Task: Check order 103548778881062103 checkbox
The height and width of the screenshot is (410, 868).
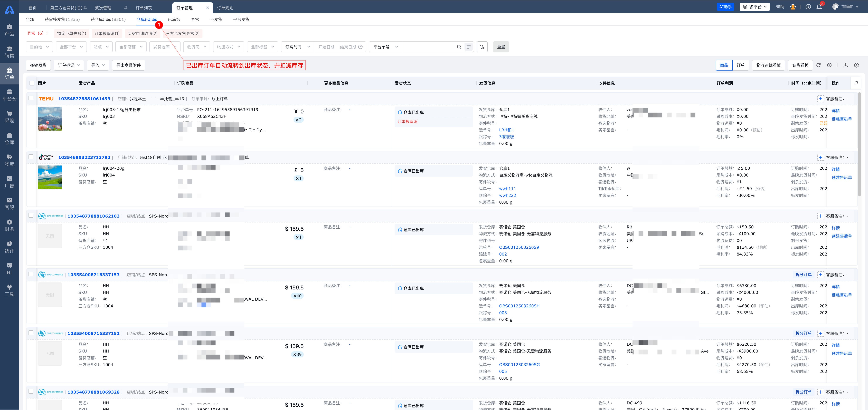Action: click(31, 216)
